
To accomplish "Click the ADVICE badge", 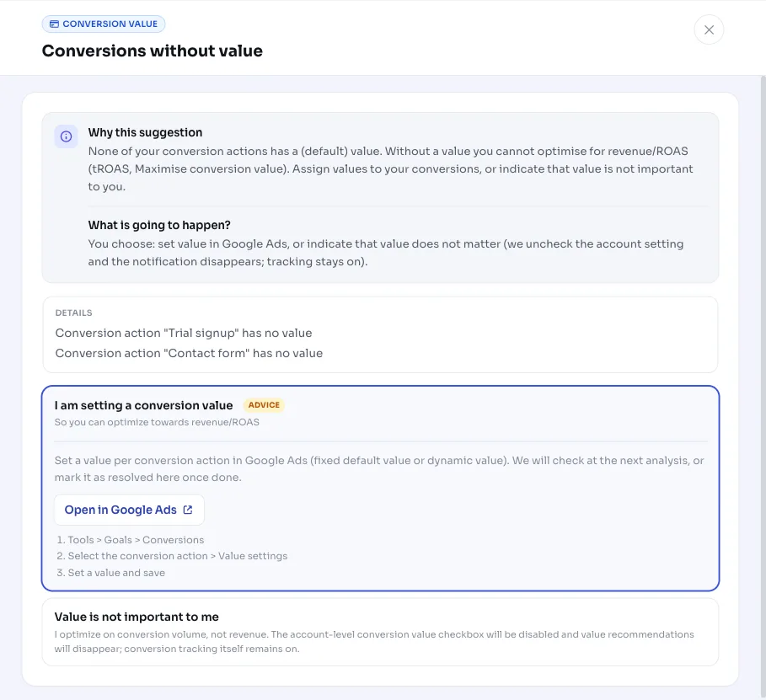I will tap(264, 405).
